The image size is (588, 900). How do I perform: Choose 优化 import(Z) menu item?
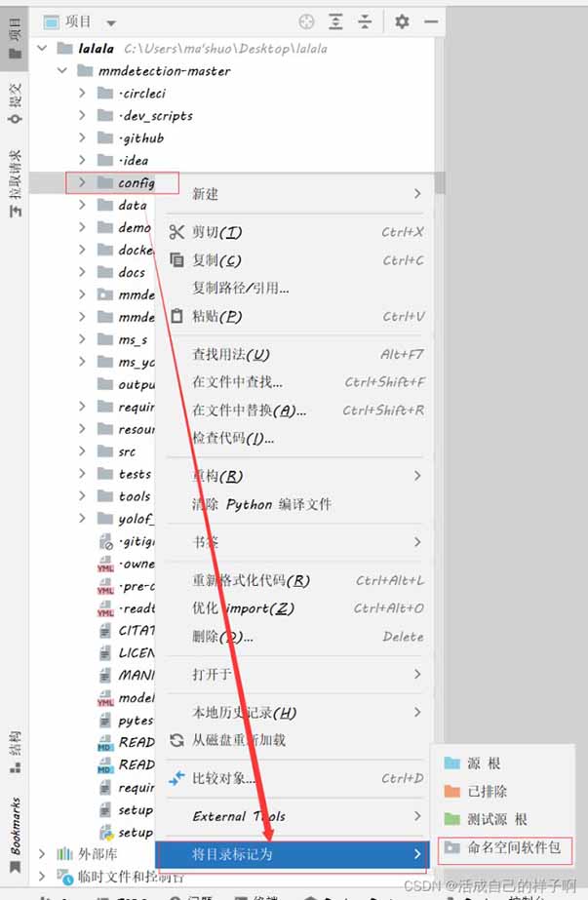pyautogui.click(x=295, y=608)
